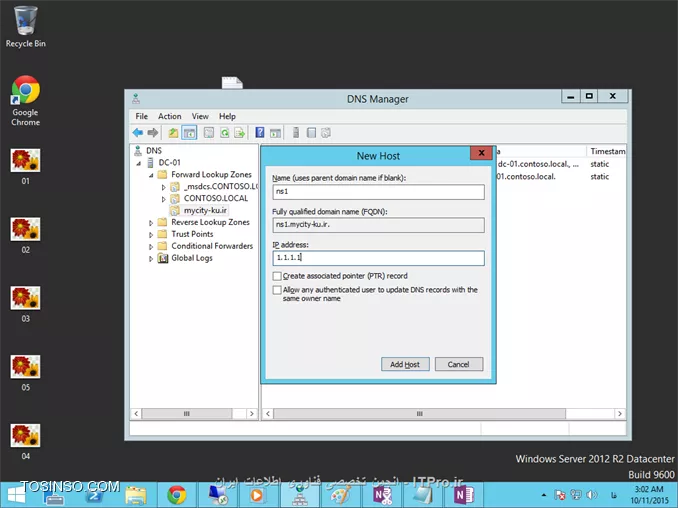
Task: Collapse the Forward Lookup Zones node
Action: click(x=151, y=175)
